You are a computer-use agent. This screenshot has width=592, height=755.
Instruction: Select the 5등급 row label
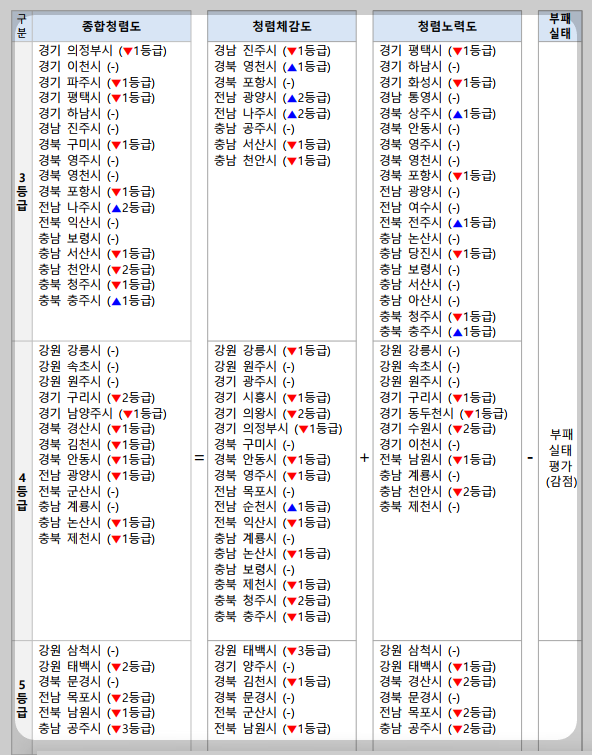point(22,699)
